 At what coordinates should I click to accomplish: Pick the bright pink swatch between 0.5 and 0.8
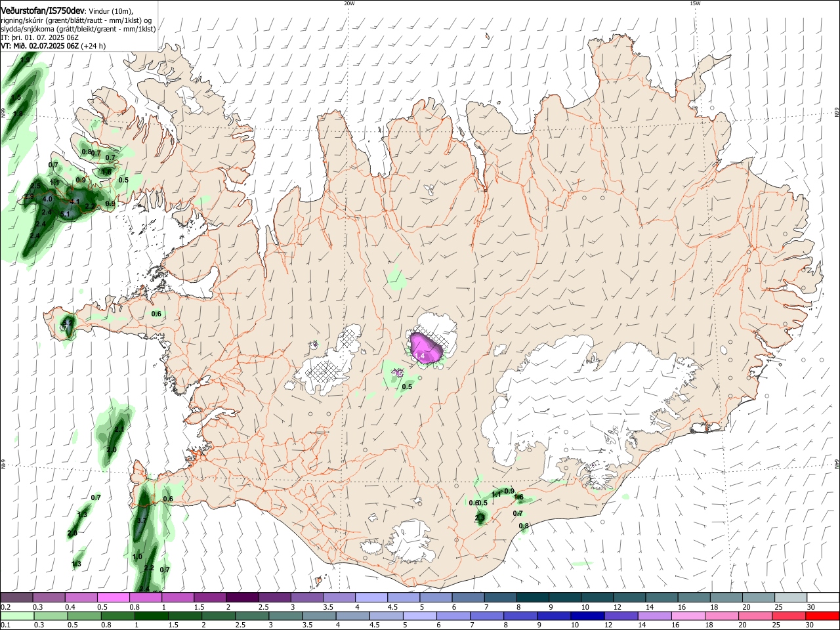pos(114,597)
